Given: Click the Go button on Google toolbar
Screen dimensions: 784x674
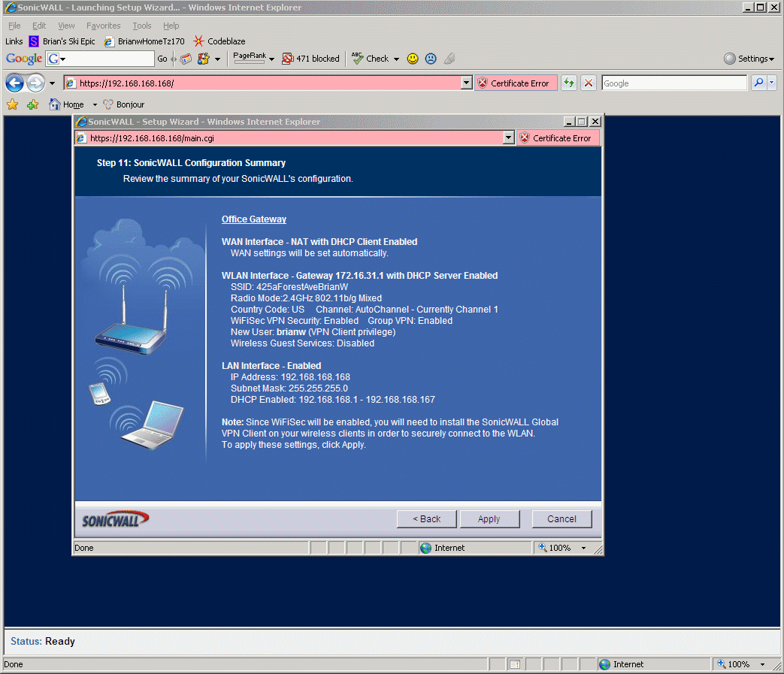Looking at the screenshot, I should (x=162, y=59).
